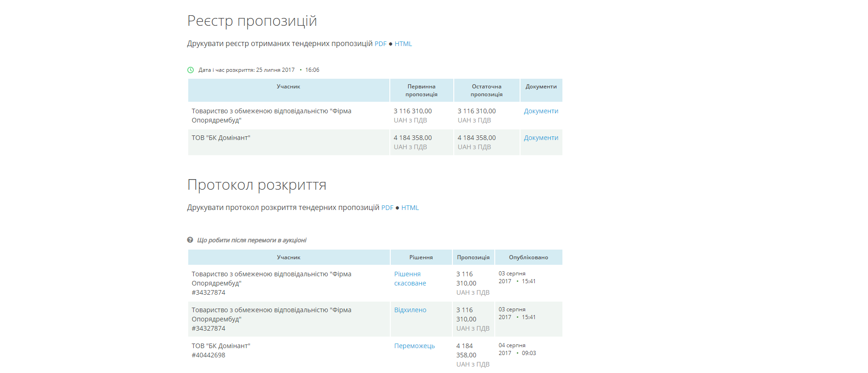Open HTML version of the bid register
The height and width of the screenshot is (373, 868).
tap(403, 44)
